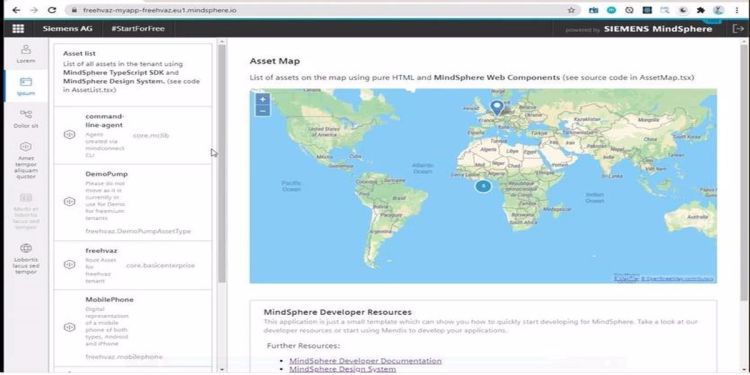Select the Ipsum sidebar item
The image size is (750, 375).
pyautogui.click(x=26, y=86)
